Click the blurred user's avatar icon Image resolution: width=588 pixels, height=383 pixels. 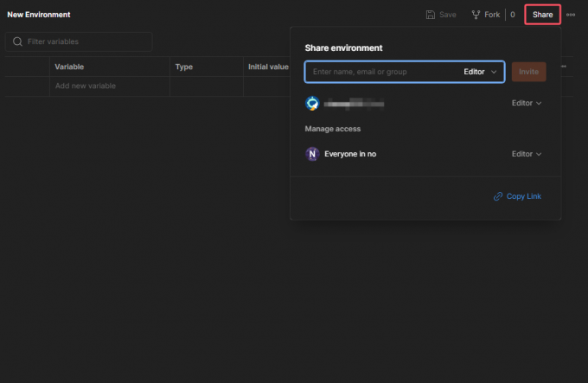[312, 104]
